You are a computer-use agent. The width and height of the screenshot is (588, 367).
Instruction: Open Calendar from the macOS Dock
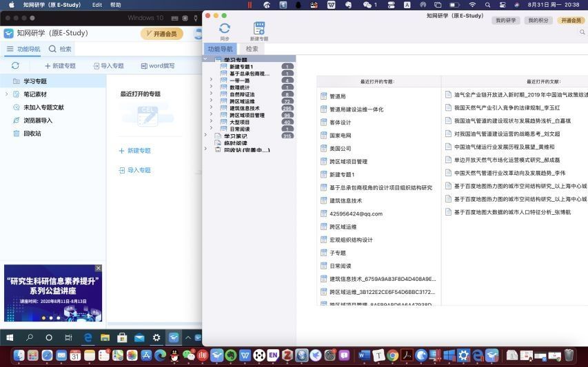pos(75,355)
